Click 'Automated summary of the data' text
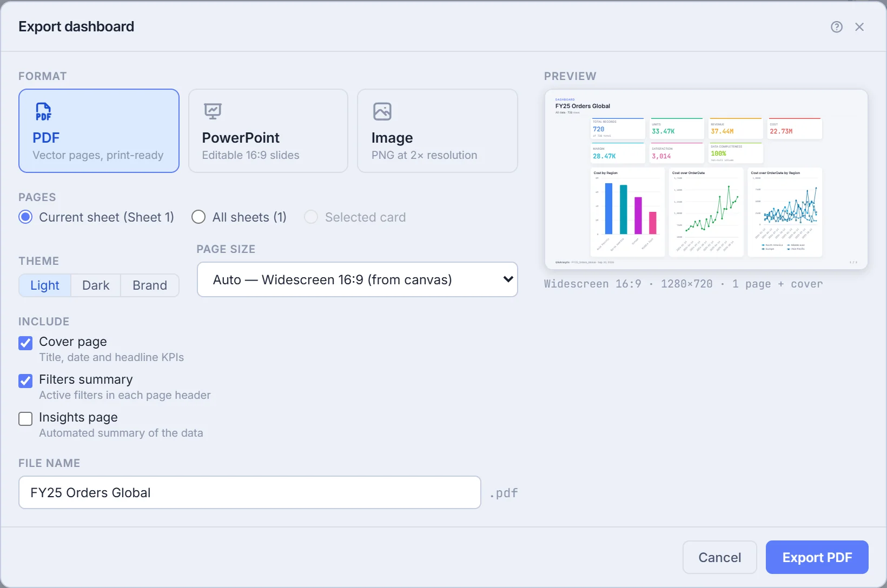Image resolution: width=887 pixels, height=588 pixels. click(121, 433)
